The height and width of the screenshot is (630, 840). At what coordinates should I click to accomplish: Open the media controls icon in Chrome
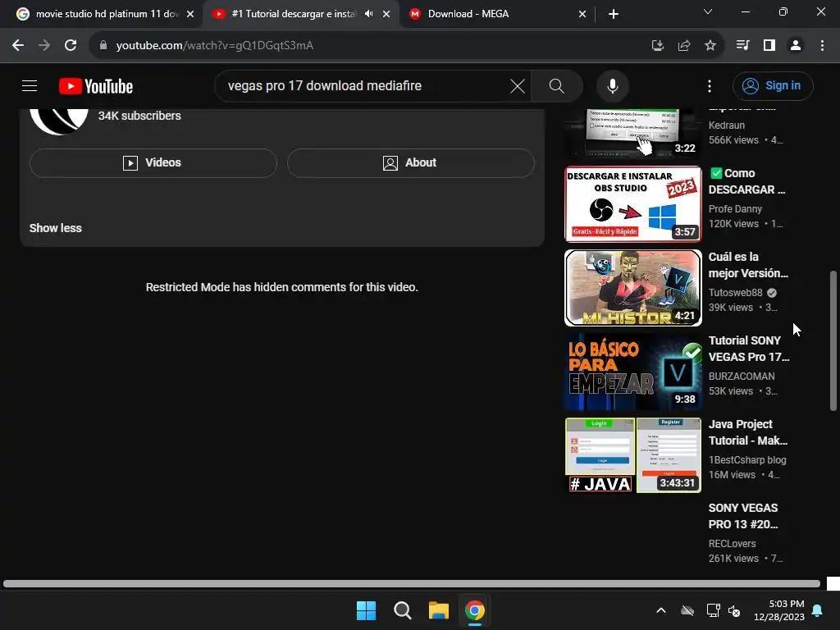pyautogui.click(x=742, y=46)
